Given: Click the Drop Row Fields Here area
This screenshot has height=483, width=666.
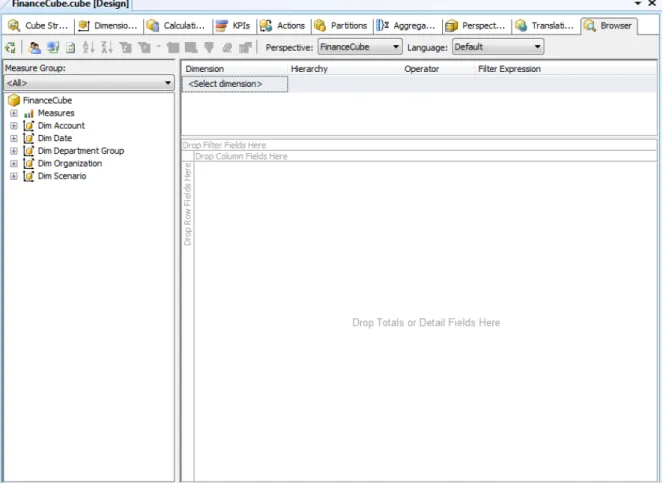Looking at the screenshot, I should pos(187,322).
